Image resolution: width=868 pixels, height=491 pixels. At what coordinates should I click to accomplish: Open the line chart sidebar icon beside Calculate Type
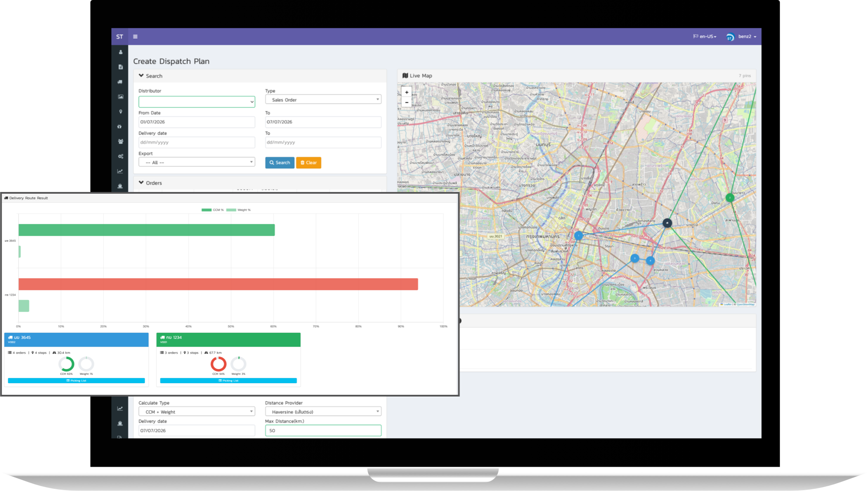[120, 408]
